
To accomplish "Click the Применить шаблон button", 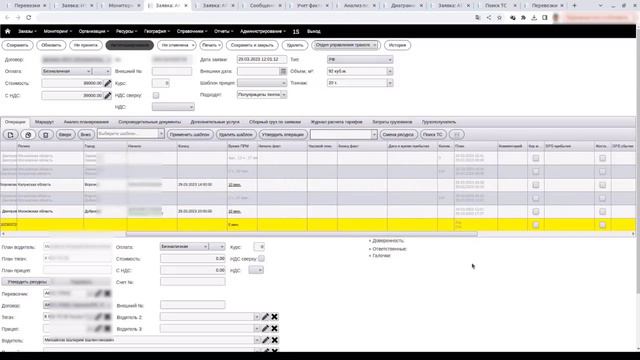I will tap(190, 134).
